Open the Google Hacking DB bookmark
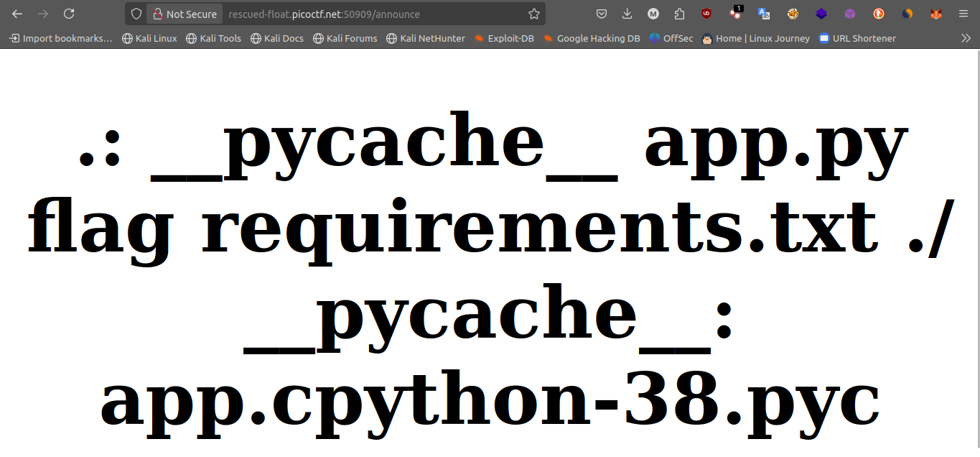 (592, 38)
